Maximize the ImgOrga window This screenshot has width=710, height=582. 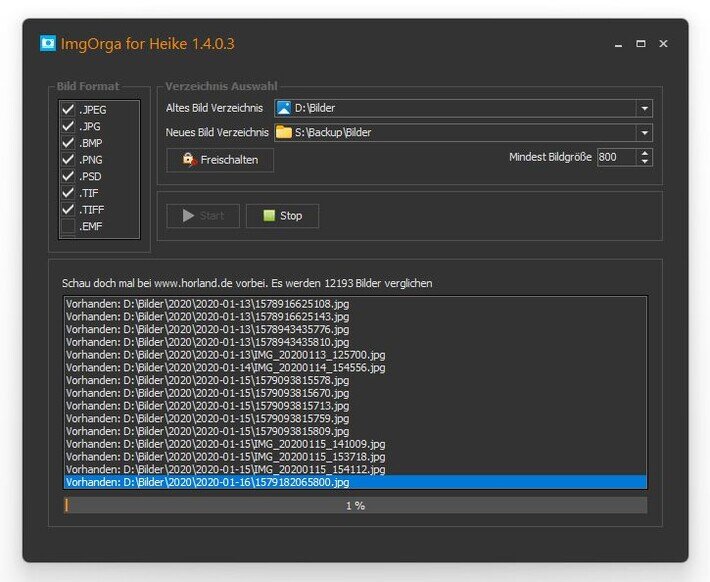click(641, 44)
